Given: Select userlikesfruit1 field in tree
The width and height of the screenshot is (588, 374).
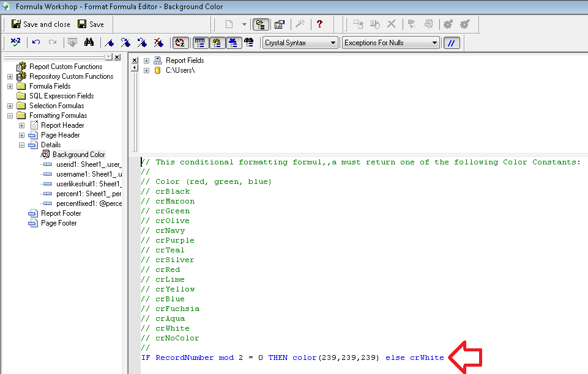Looking at the screenshot, I should coord(89,184).
